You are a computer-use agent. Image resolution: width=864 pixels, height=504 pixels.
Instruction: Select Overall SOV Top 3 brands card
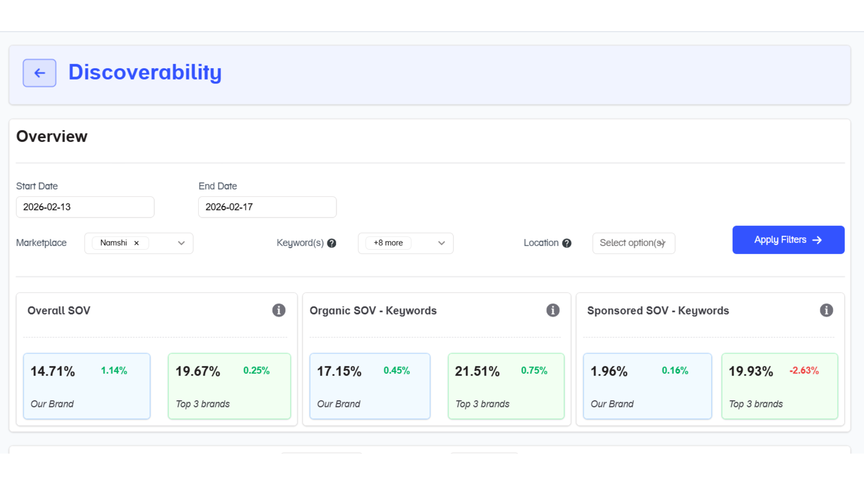(229, 386)
